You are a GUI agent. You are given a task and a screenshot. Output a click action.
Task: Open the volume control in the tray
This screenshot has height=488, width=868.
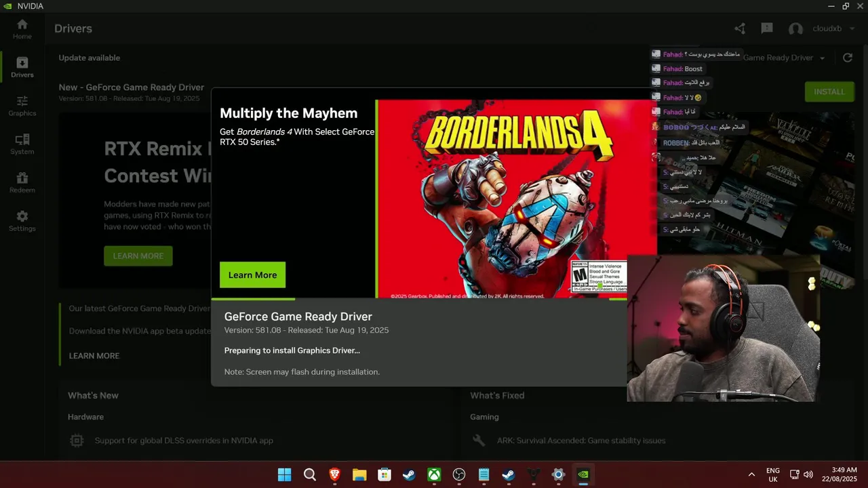coord(808,474)
